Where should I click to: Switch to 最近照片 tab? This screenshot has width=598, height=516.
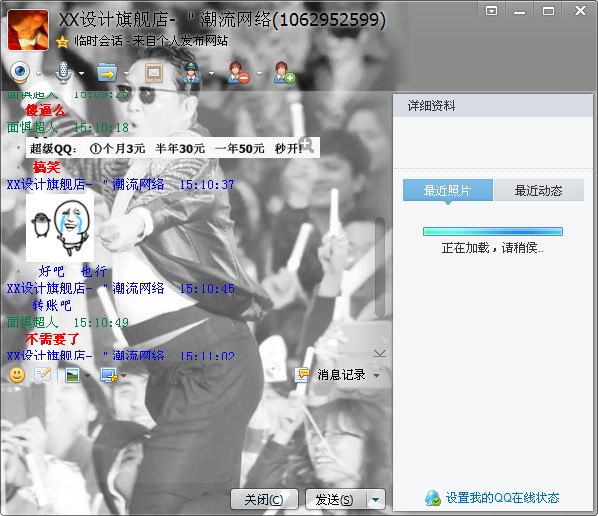448,190
